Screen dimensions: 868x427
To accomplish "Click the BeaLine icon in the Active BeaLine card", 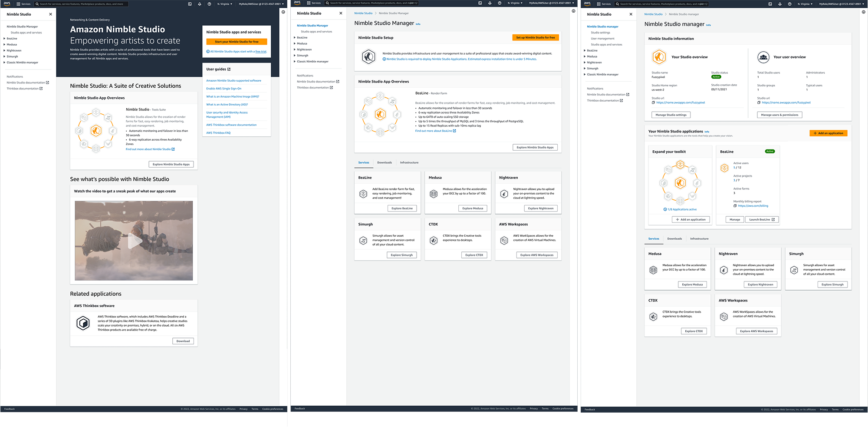I will pos(724,168).
